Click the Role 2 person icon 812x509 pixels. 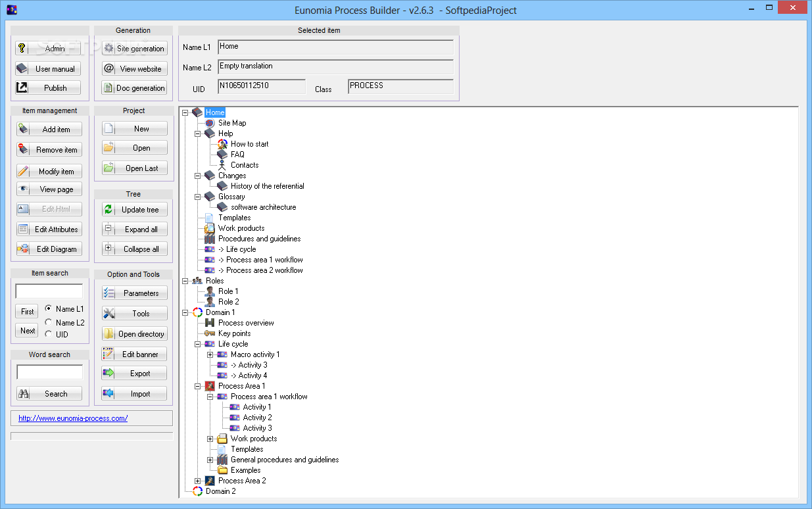click(210, 302)
